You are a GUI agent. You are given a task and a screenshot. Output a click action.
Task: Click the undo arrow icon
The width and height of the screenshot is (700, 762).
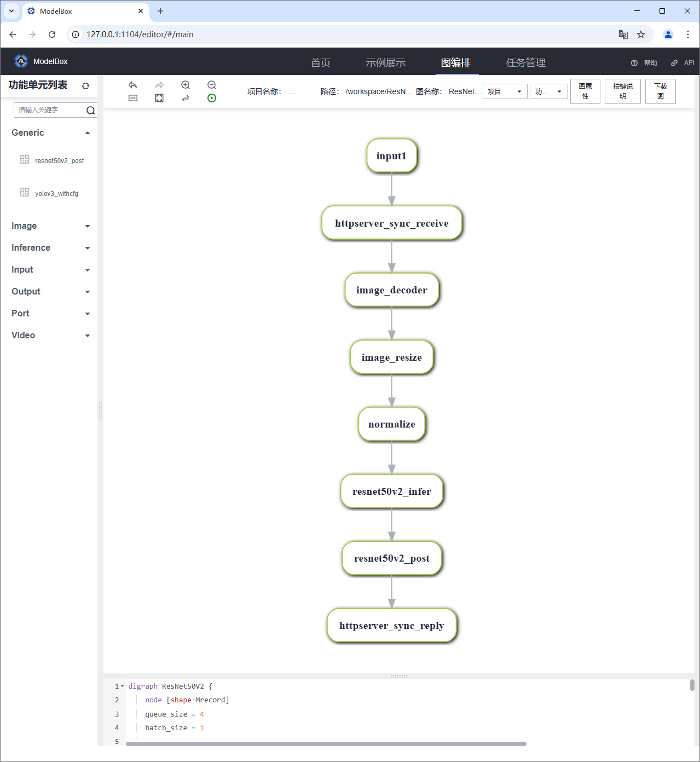132,85
